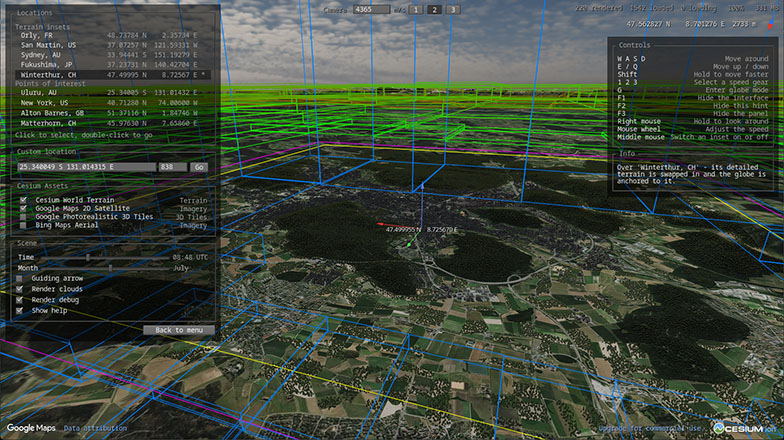
Task: Click the custom location coordinates field
Action: coord(86,167)
